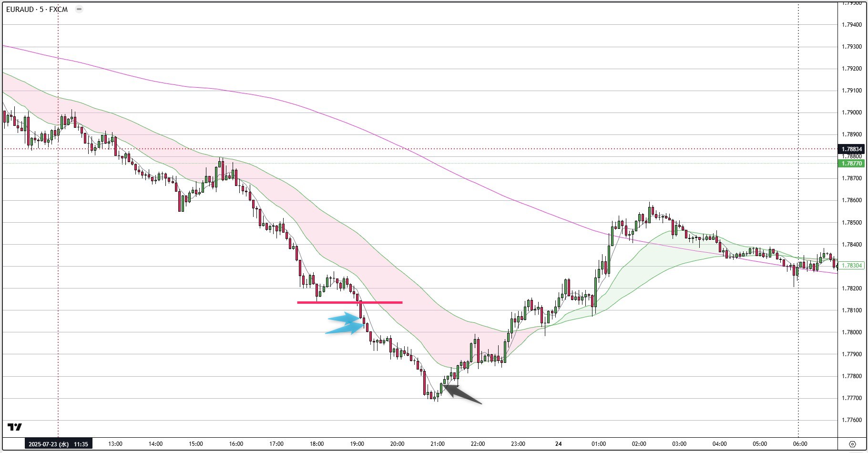Click the 1.78400 price axis label

852,245
